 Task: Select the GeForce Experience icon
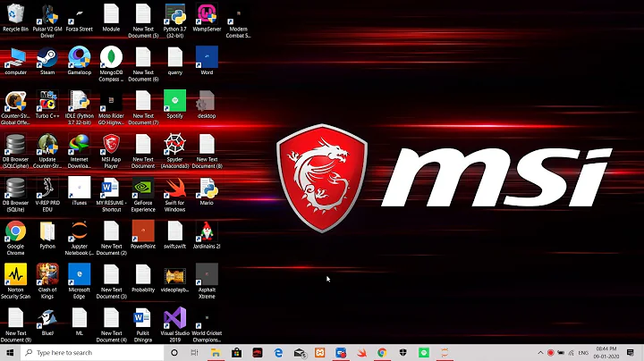click(143, 195)
